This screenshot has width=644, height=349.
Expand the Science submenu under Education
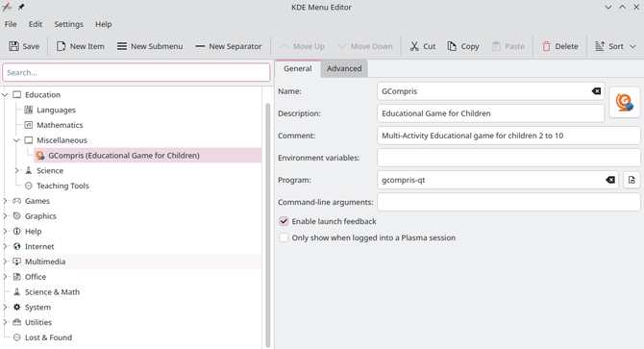coord(16,171)
